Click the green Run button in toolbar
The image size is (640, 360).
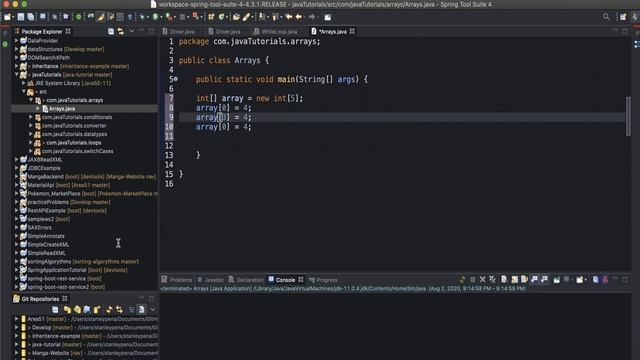[156, 17]
